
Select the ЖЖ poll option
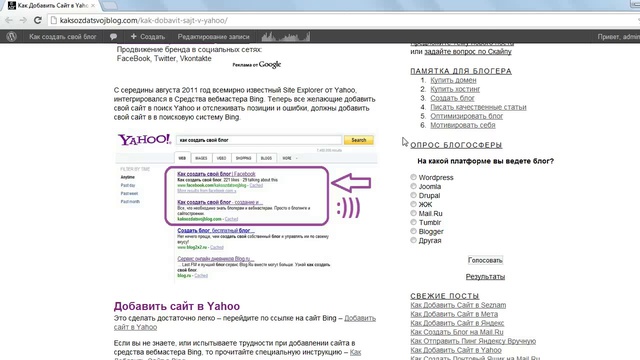tap(413, 204)
